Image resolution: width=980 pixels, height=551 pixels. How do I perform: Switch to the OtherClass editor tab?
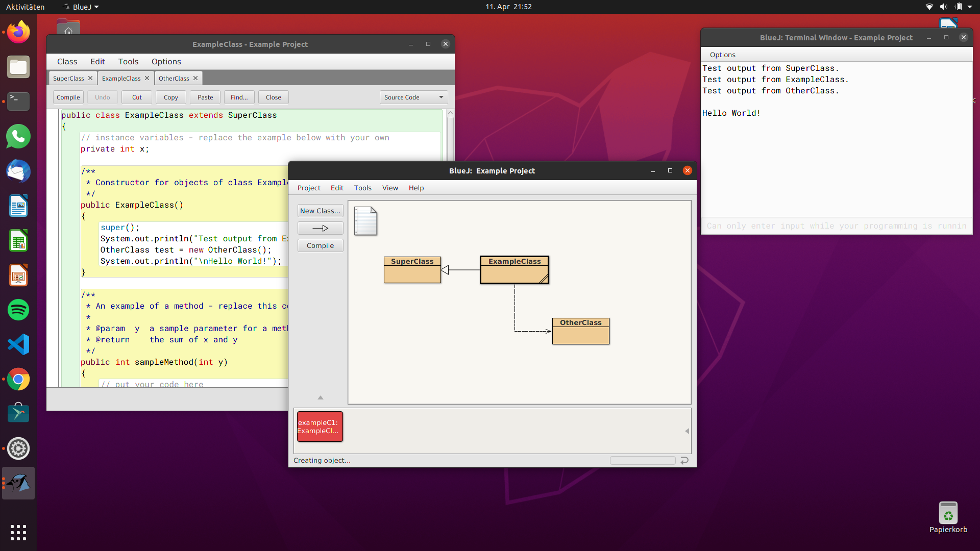pos(174,78)
